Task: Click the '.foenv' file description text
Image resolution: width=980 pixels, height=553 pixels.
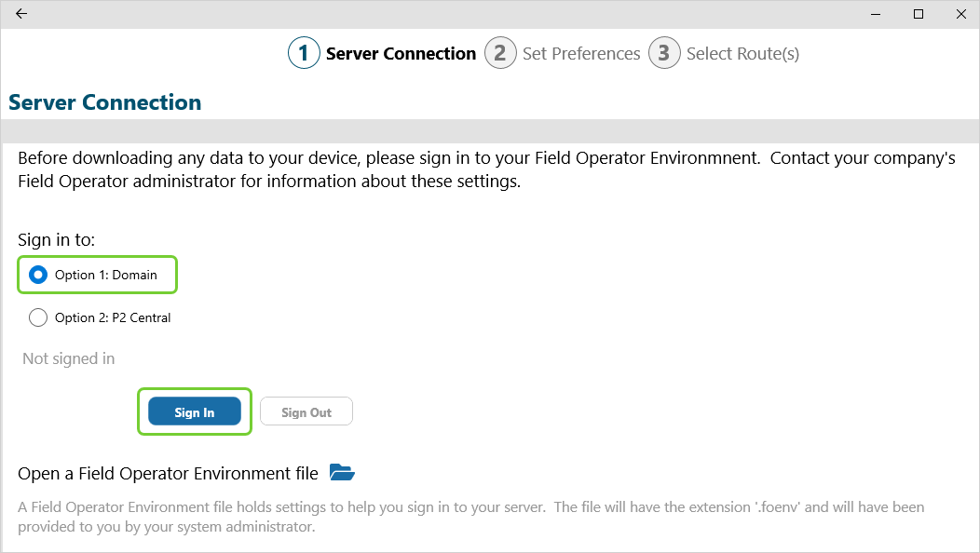Action: [470, 517]
